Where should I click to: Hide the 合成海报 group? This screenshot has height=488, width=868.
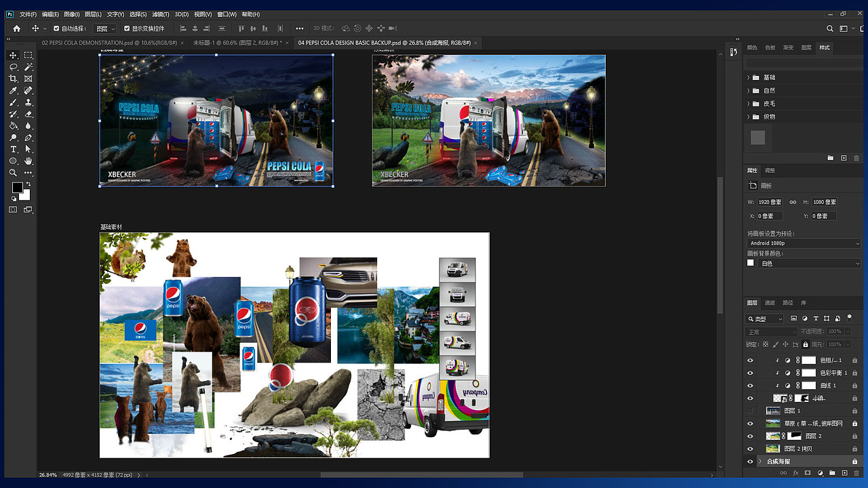(x=750, y=462)
